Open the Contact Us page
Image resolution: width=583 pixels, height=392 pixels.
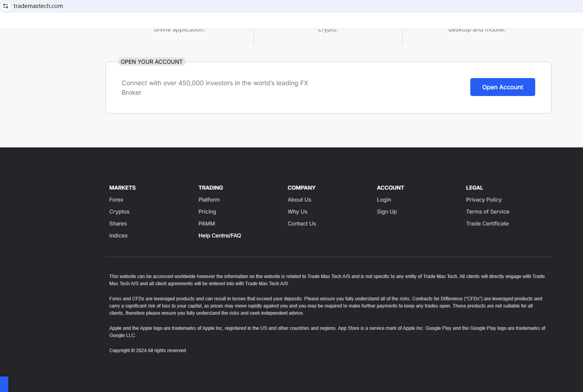click(x=301, y=223)
